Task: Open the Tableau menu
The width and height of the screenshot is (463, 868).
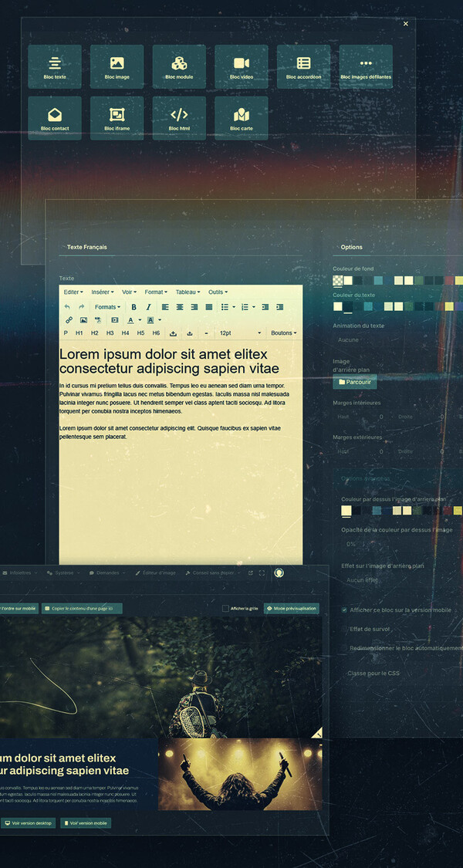Action: pos(188,292)
